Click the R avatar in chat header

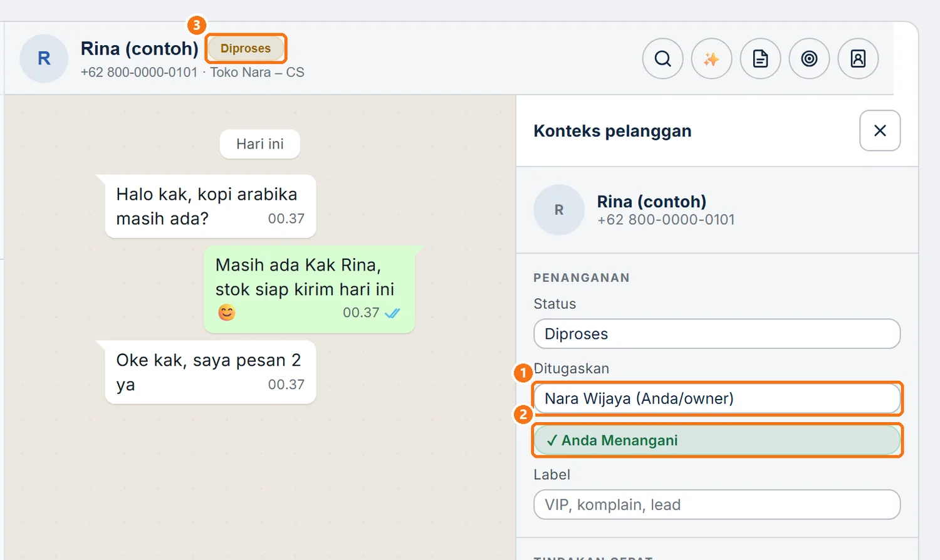pos(44,59)
